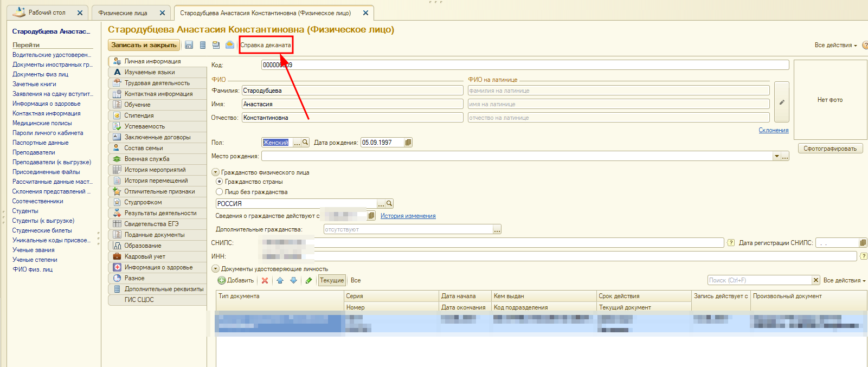
Task: Open the Успеваемость side tab
Action: [x=144, y=126]
